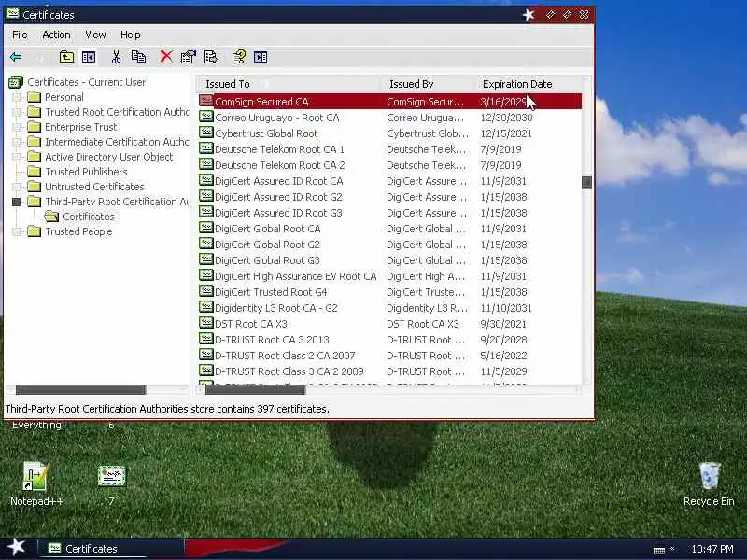
Task: Expand the Enterprise Trust node
Action: point(17,127)
